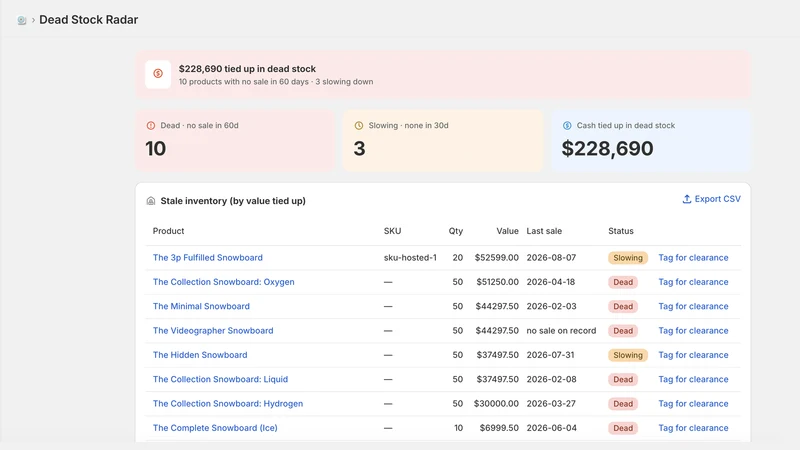Tag Collection Snowboard: Liquid for clearance

click(693, 379)
